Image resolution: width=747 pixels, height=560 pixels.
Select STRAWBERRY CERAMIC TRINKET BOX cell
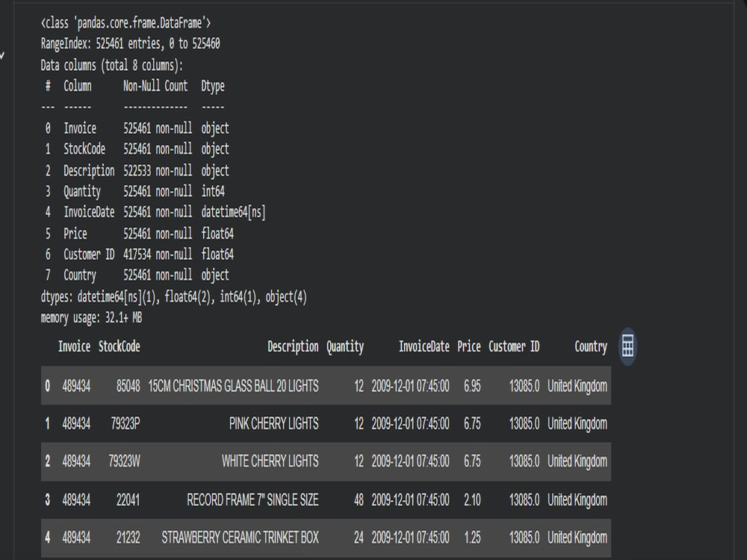pos(240,538)
